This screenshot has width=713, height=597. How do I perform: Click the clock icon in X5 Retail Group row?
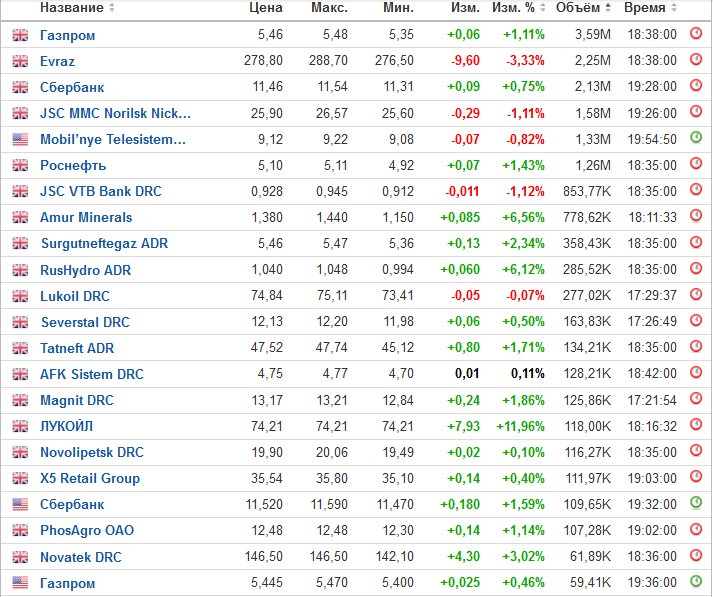click(x=696, y=477)
